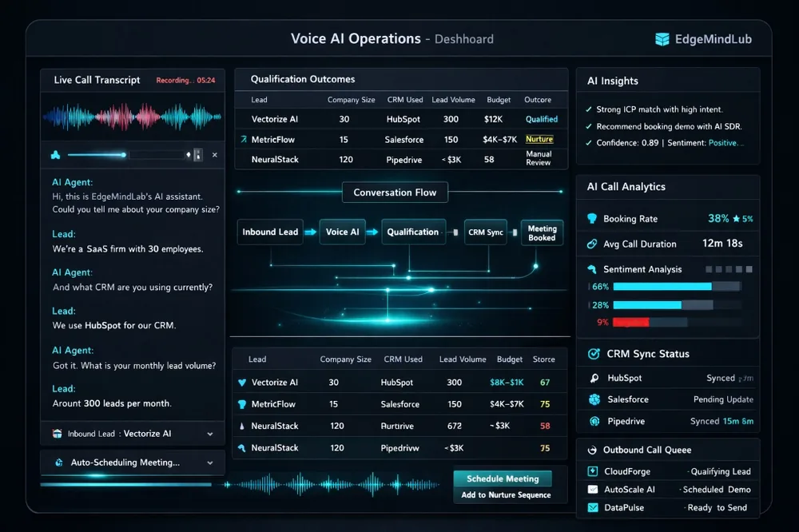Click the Pipedrive sync icon
Viewport: 799px width, 532px height.
coord(594,422)
